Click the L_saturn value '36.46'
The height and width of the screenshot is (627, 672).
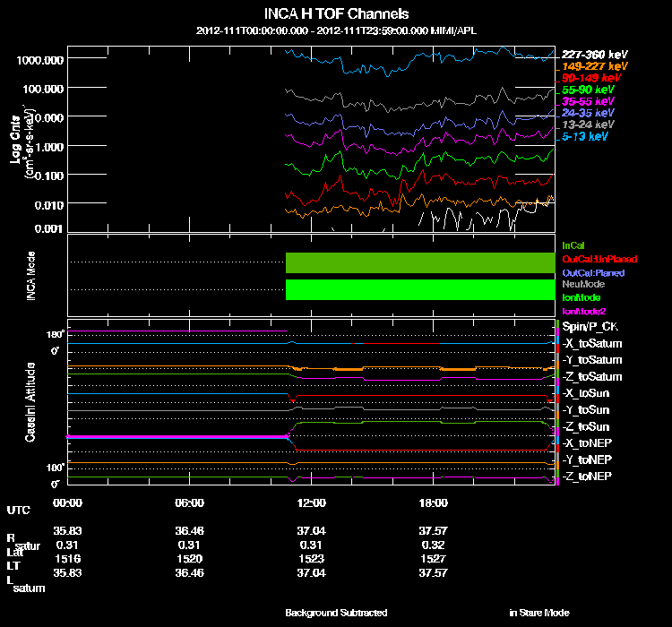coord(189,572)
